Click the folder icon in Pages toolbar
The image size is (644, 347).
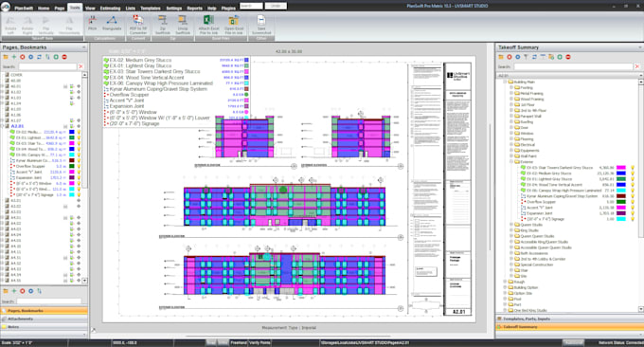pyautogui.click(x=6, y=57)
